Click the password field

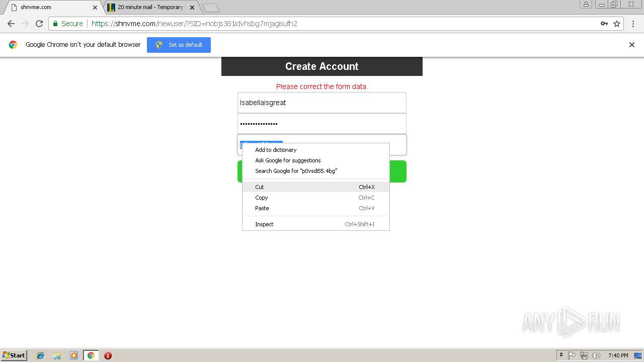point(321,124)
